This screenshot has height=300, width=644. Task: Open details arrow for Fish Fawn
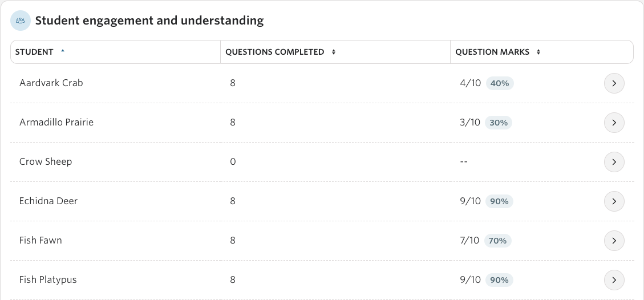[614, 241]
